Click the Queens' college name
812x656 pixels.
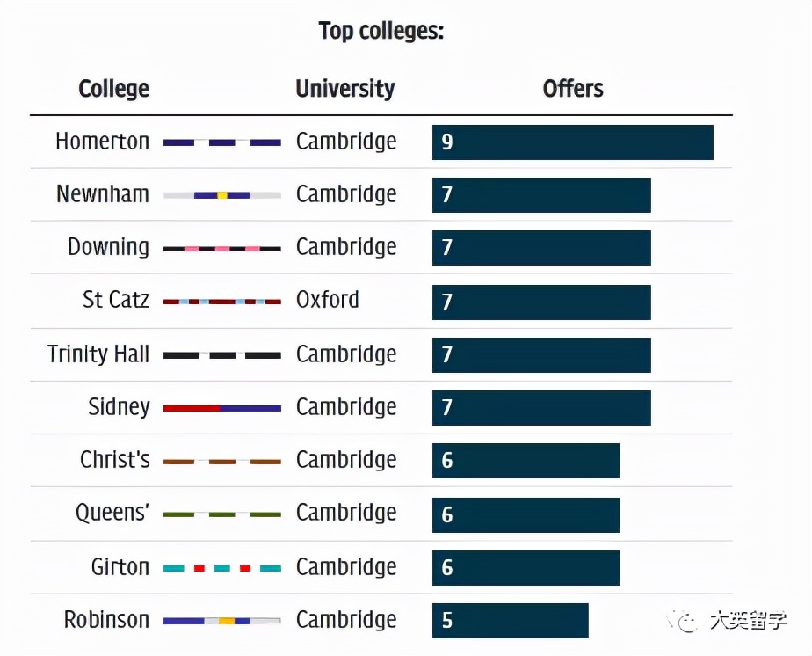pyautogui.click(x=112, y=513)
